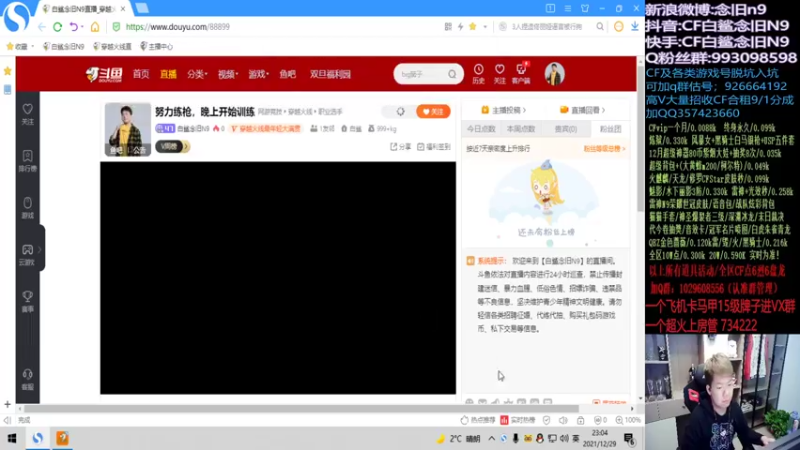Open 游戏 mouse icon in the left sidebar
Viewport: 800px width, 450px height.
pyautogui.click(x=28, y=208)
